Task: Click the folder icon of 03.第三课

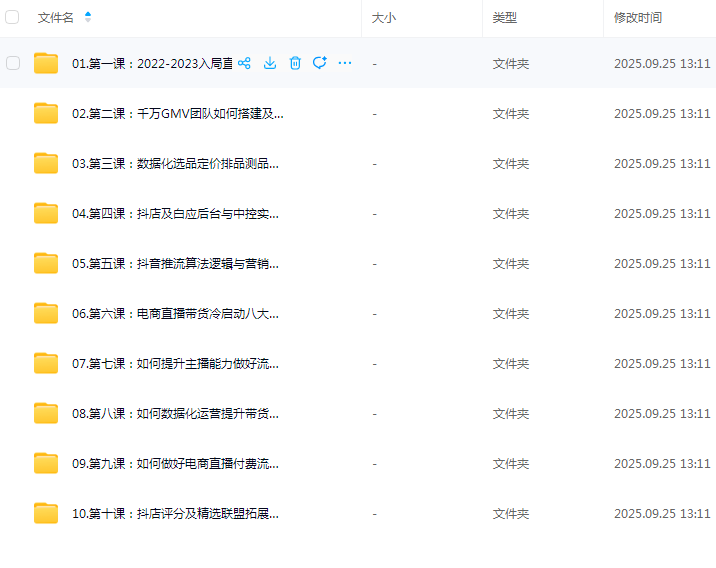Action: coord(46,163)
